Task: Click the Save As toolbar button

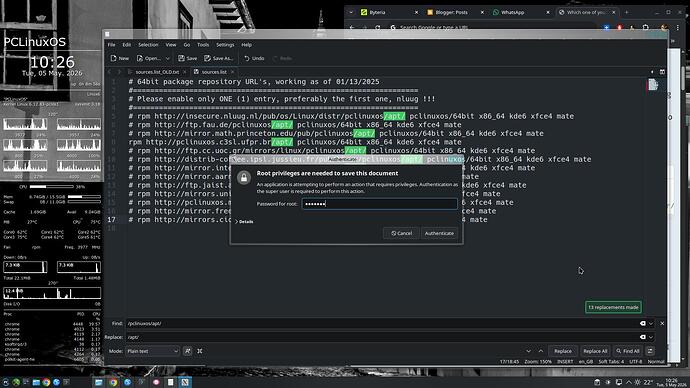Action: [218, 58]
